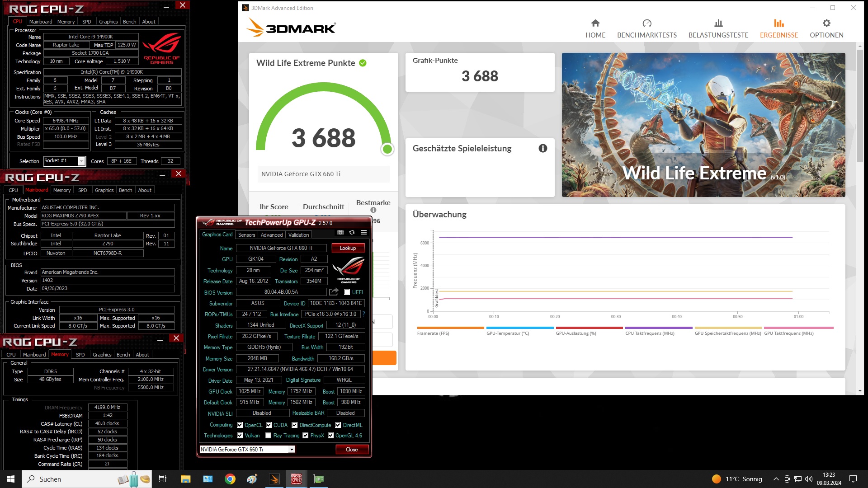Switch to ROG CPU-Z via its taskbar icon

click(297, 479)
